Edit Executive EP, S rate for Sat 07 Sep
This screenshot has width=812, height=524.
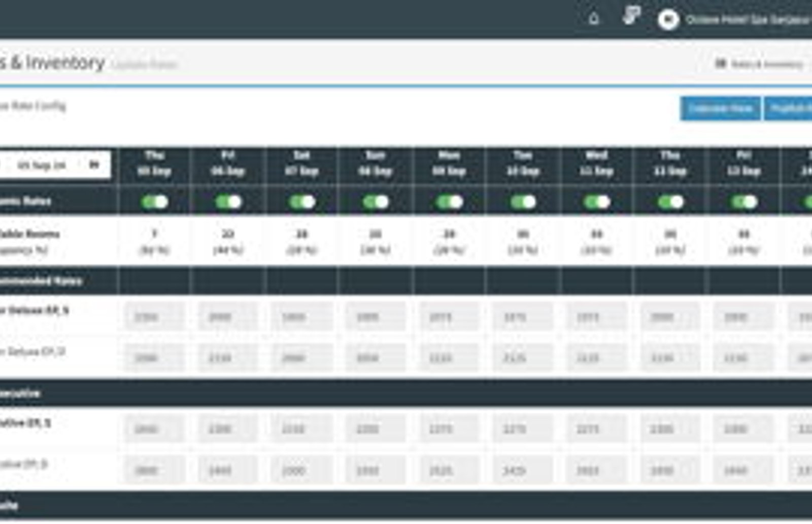coord(302,429)
